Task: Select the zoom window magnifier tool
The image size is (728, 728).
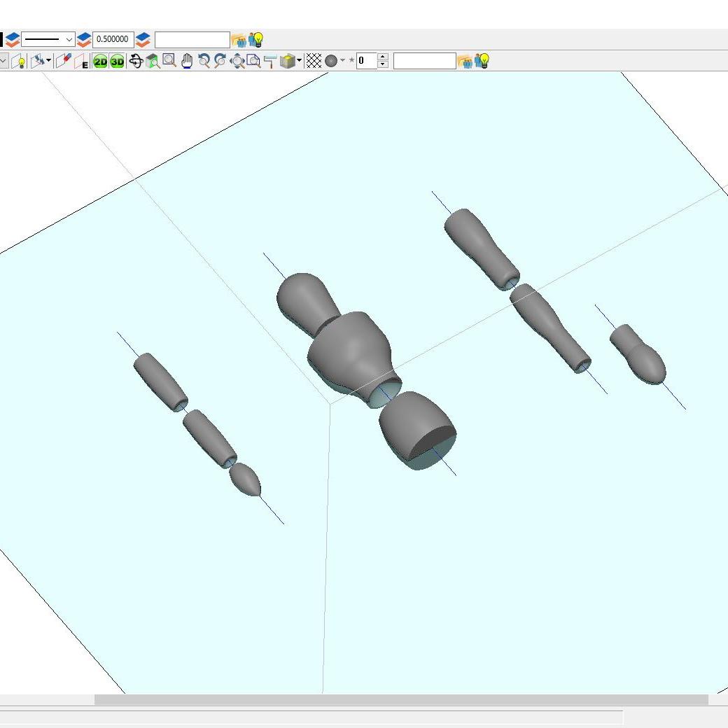Action: tap(169, 61)
